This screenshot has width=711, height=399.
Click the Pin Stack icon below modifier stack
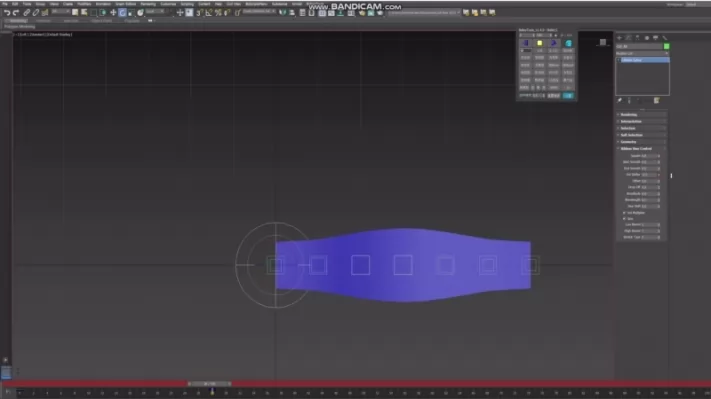pos(619,101)
